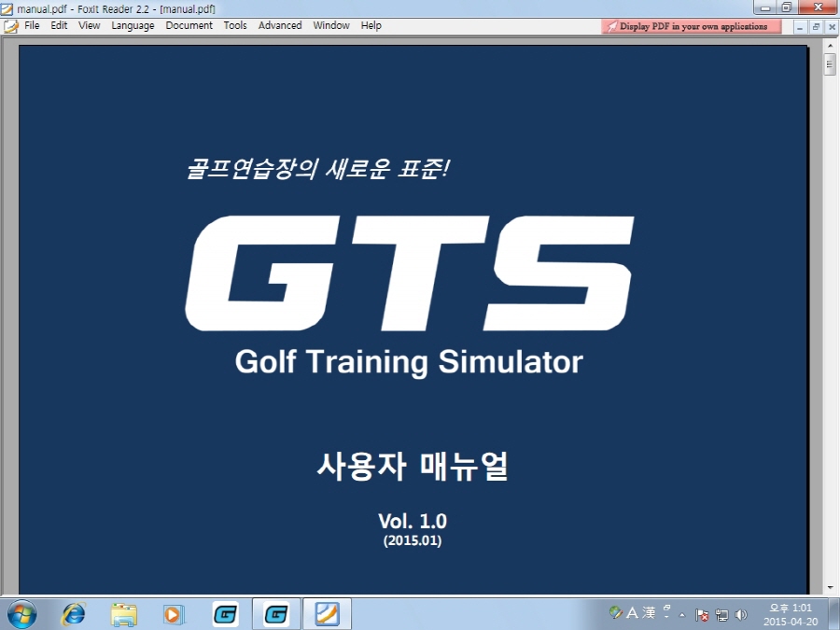This screenshot has width=840, height=630.
Task: Click the Foxit document icon beside File menu
Action: pos(10,26)
